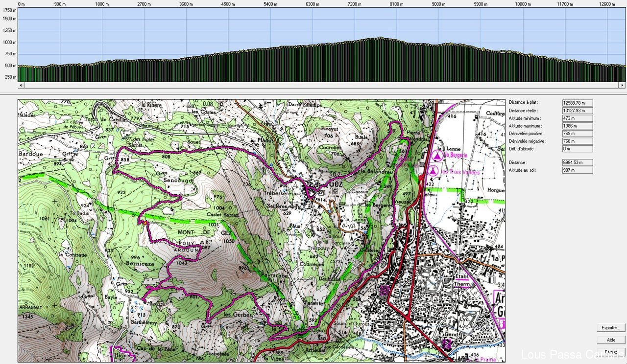Select the orange position marker on the track
Viewport: 627px width, 364px height.
point(145,223)
